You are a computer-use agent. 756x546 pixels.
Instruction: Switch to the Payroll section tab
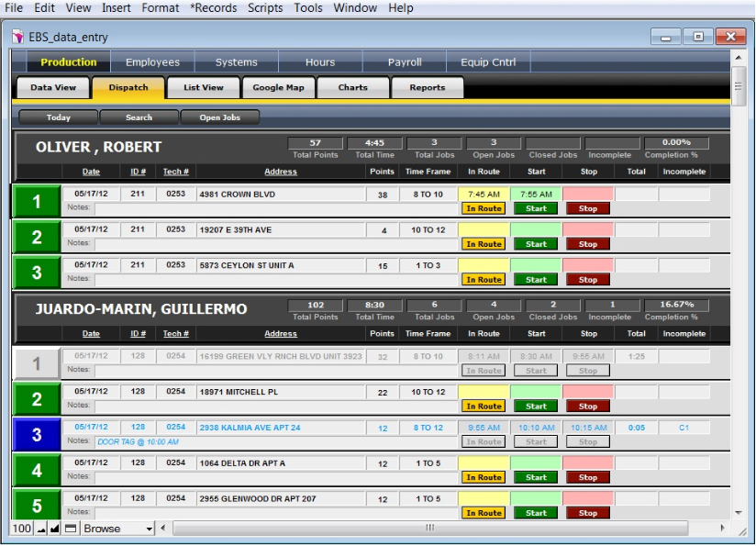point(404,62)
